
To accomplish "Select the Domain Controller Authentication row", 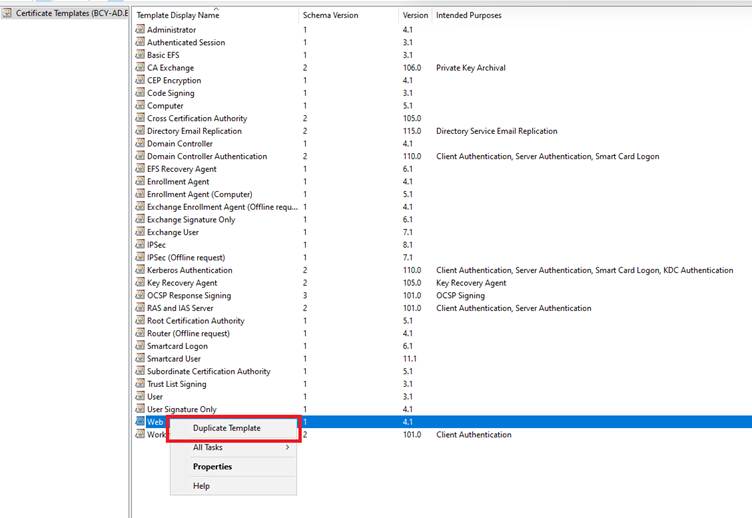I will click(443, 156).
